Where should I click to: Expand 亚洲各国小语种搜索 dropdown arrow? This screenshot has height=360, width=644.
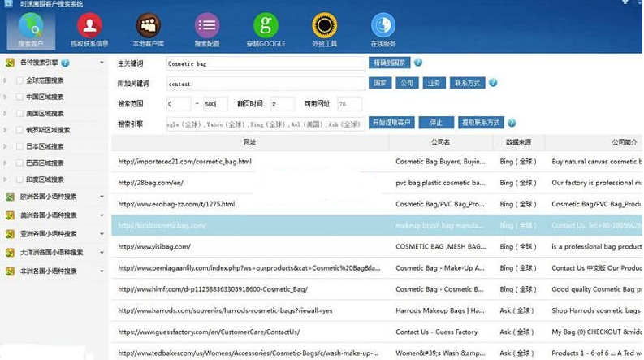tap(102, 234)
